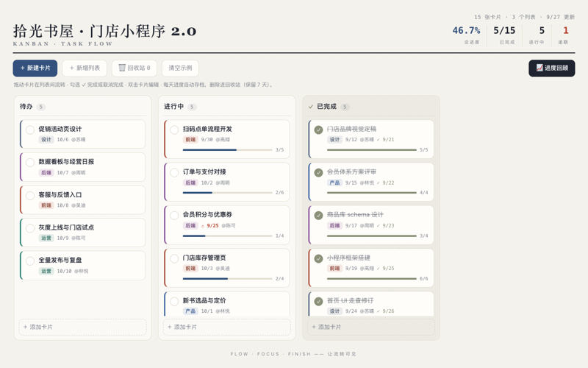Uncheck completed 首页 UI 走查修订 card
The image size is (588, 368).
(x=318, y=302)
